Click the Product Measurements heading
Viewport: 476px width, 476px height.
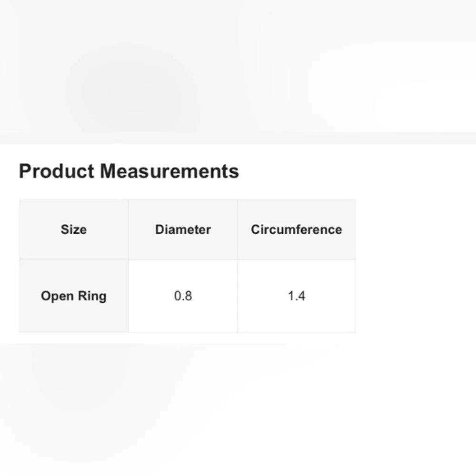point(129,171)
